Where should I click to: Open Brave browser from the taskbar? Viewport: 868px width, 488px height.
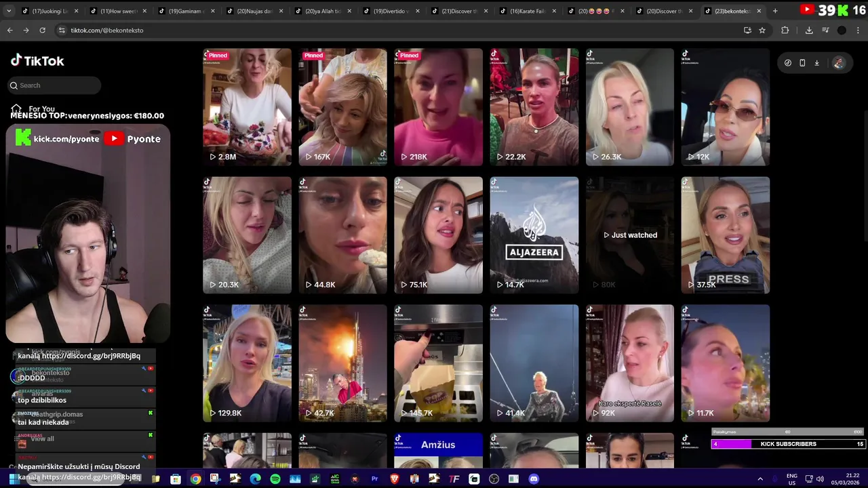click(395, 479)
